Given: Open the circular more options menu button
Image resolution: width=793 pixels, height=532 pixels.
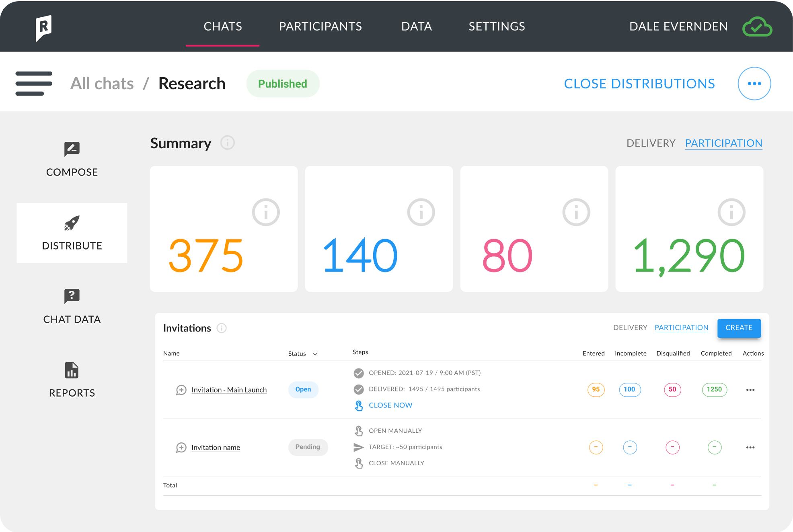Looking at the screenshot, I should pos(754,84).
